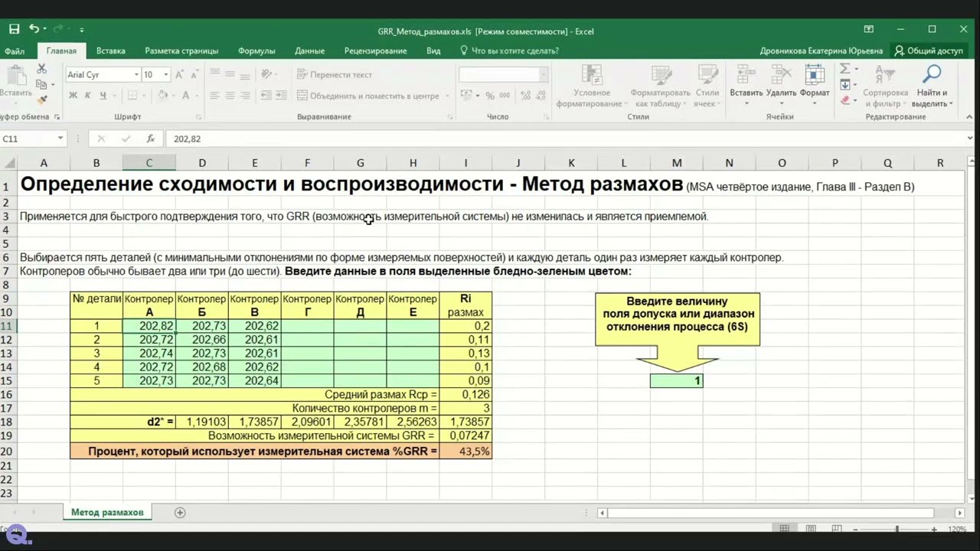Click Удалить cells button
This screenshot has height=551, width=980.
pyautogui.click(x=781, y=86)
